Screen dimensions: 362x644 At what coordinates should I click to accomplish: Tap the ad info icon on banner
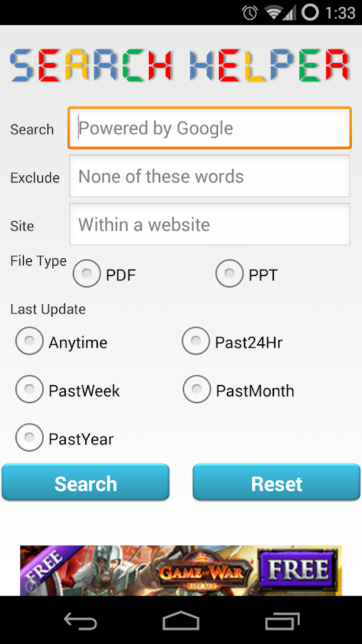pyautogui.click(x=31, y=586)
